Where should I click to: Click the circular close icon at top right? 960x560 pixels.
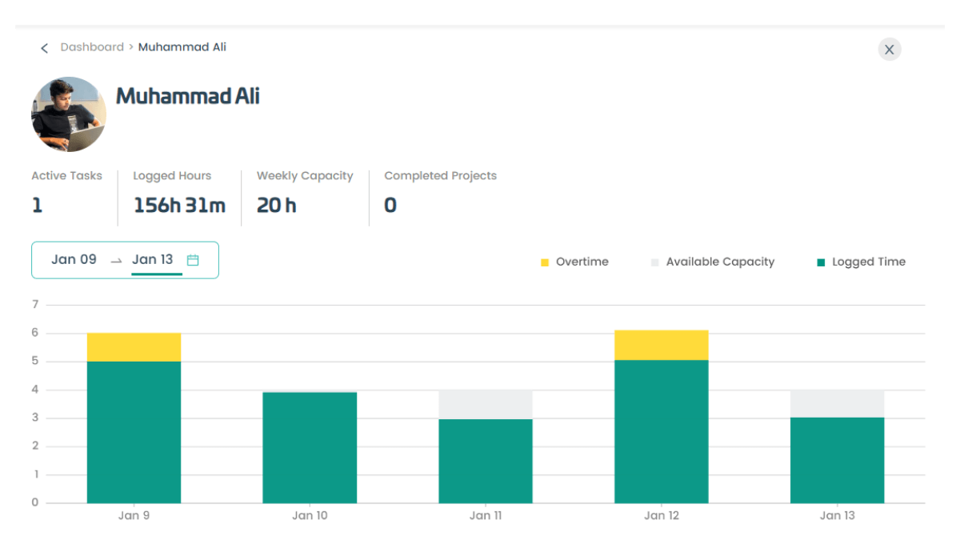coord(890,49)
